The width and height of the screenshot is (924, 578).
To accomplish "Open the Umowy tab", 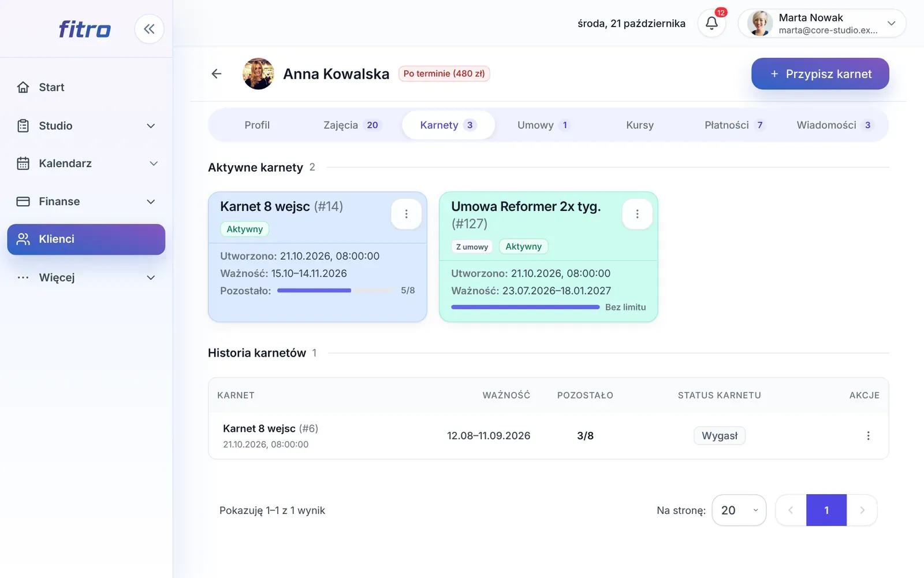I will coord(543,125).
